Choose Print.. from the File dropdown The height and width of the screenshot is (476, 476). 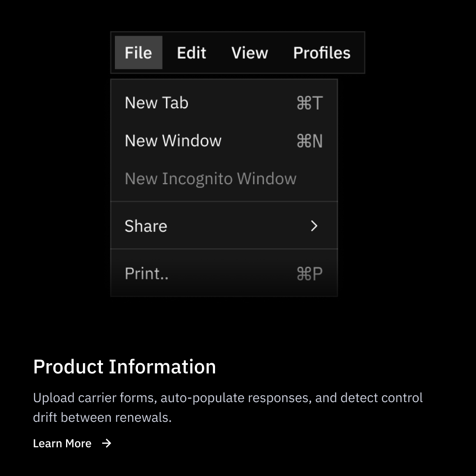point(146,274)
